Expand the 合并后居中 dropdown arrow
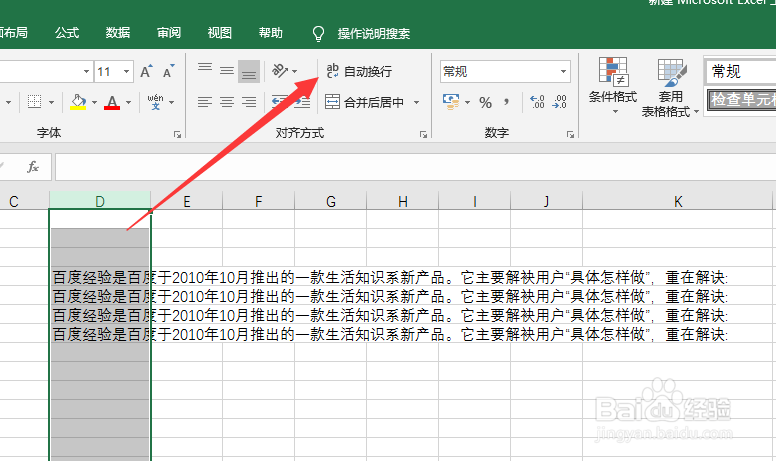This screenshot has height=461, width=776. coord(417,102)
